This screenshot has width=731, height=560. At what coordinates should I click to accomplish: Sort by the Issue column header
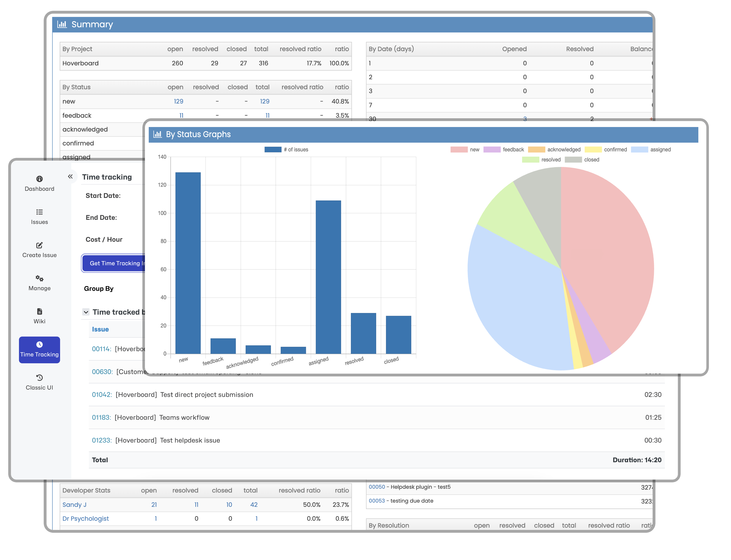[x=100, y=329]
